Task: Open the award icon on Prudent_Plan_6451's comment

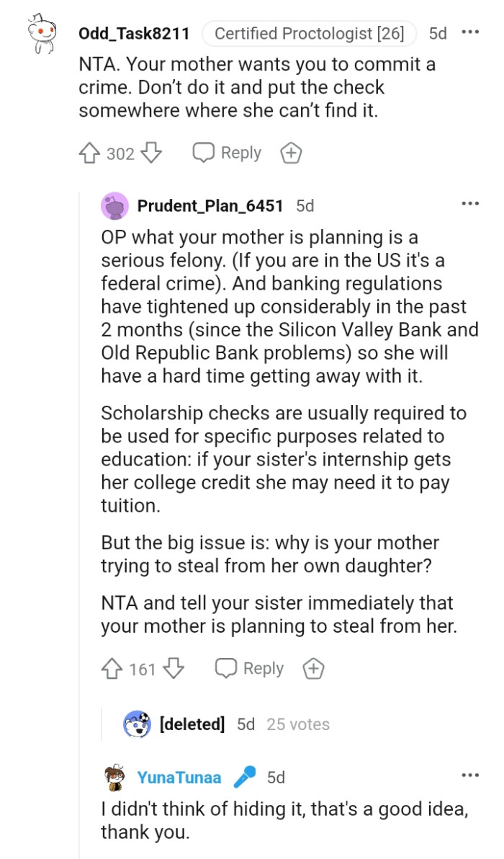Action: (313, 668)
